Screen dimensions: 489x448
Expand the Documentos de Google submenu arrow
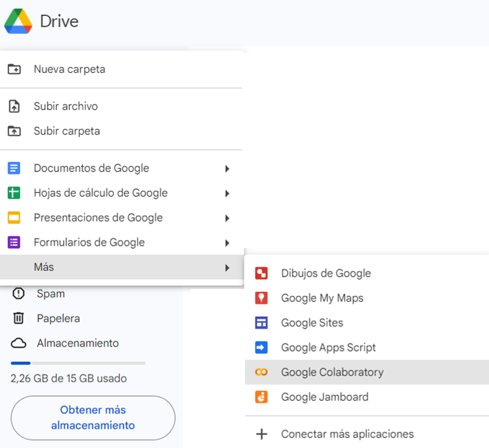[227, 168]
